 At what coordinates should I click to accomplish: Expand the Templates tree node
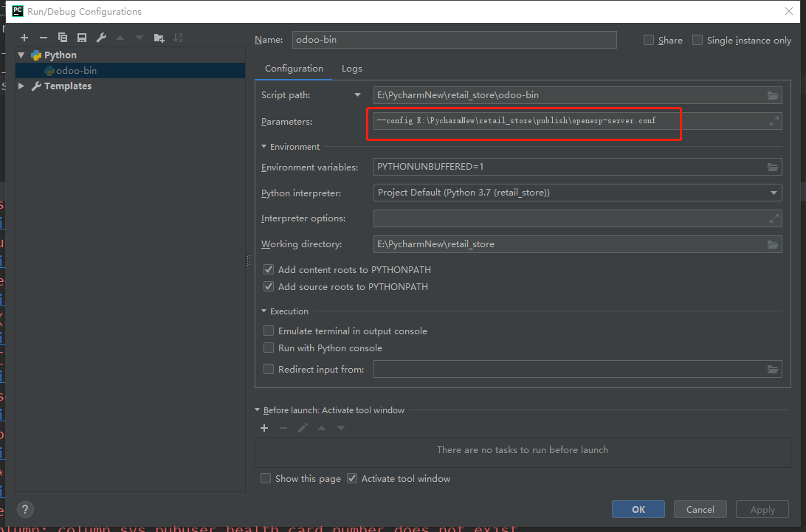21,86
